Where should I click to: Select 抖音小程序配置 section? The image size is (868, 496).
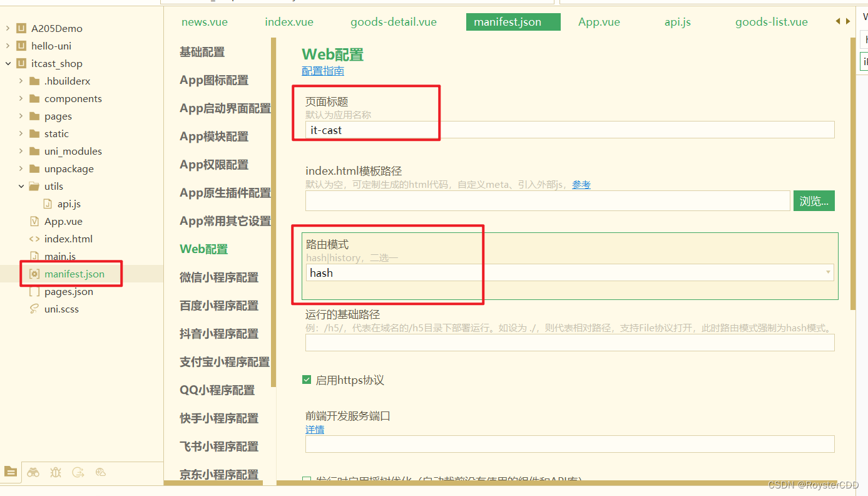(219, 334)
